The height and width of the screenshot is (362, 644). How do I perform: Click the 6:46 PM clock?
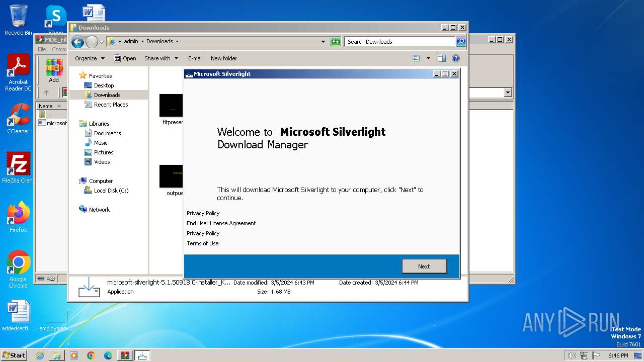[x=618, y=355]
